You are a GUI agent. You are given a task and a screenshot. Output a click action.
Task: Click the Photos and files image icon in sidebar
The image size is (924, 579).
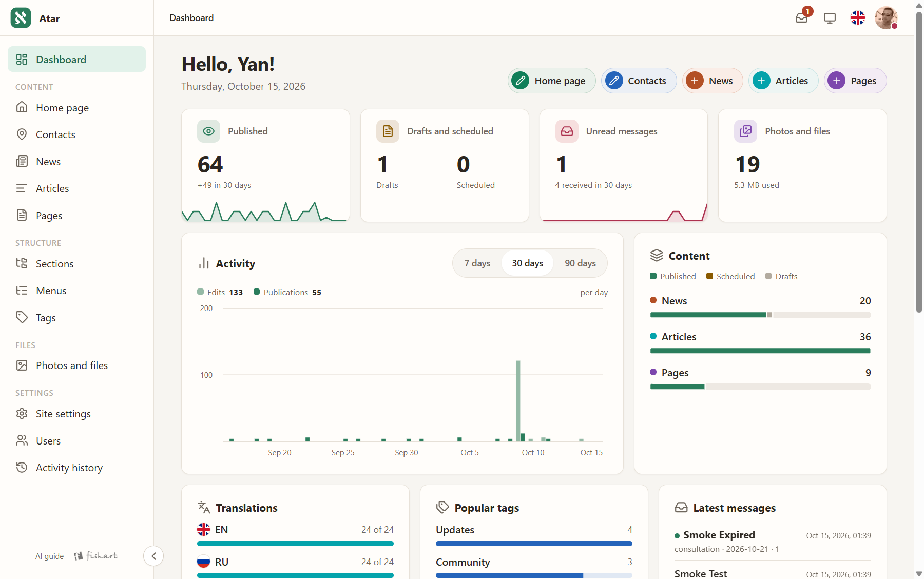22,365
